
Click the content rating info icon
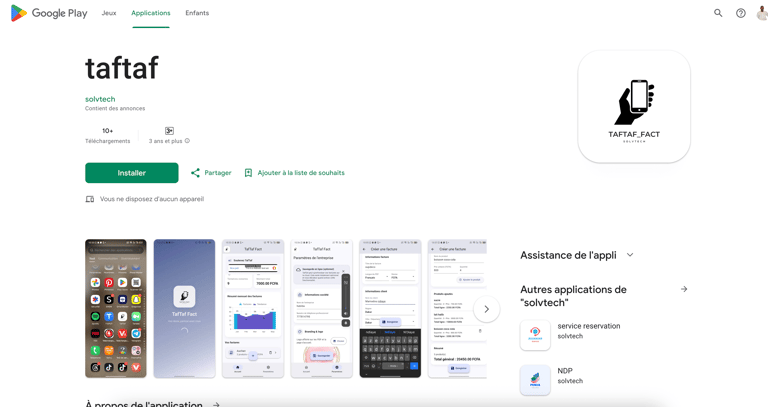point(187,141)
